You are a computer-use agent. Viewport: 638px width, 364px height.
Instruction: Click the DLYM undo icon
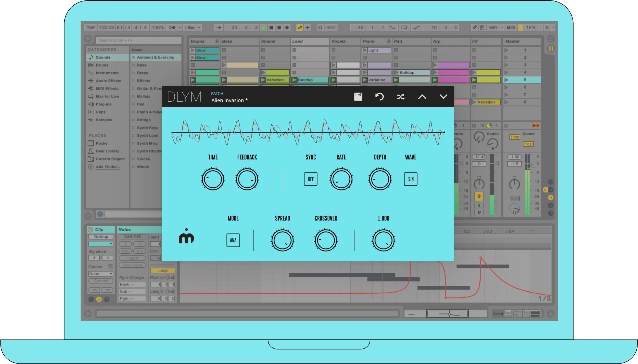pyautogui.click(x=379, y=97)
